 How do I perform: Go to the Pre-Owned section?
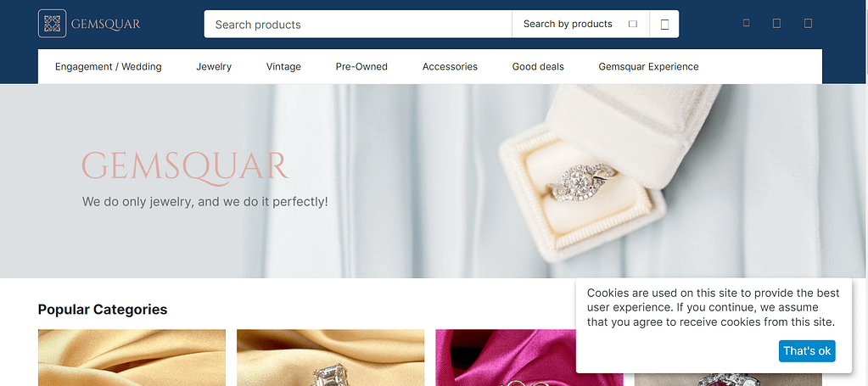(361, 66)
